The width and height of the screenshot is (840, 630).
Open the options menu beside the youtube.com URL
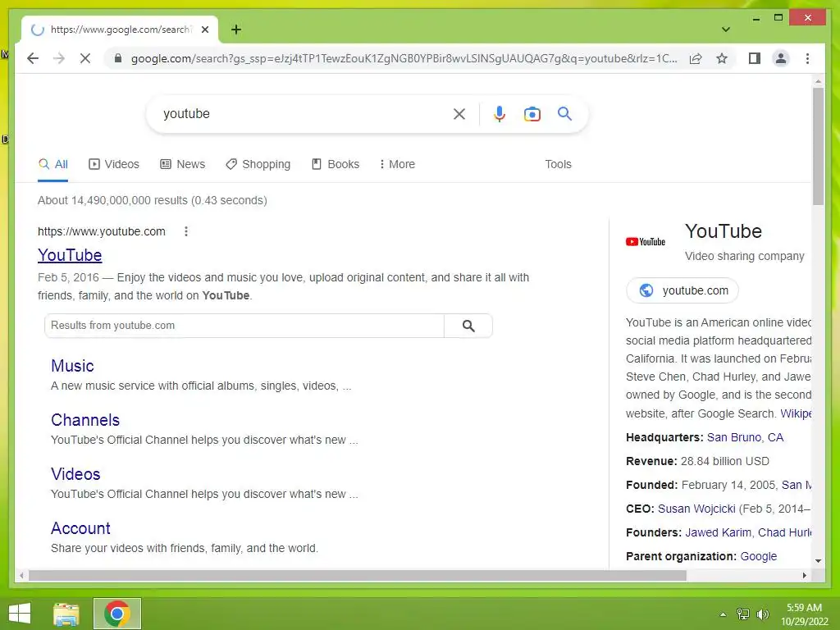pos(186,231)
